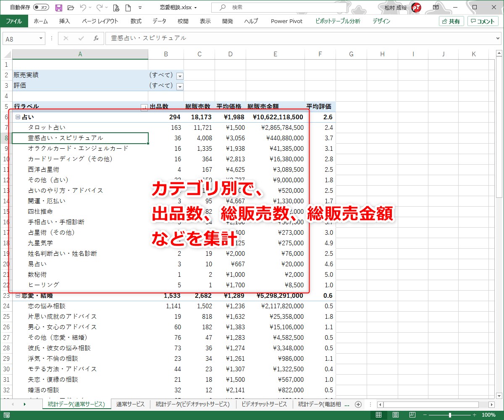The width and height of the screenshot is (504, 420).
Task: Switch to Normal view in status bar
Action: (x=378, y=415)
